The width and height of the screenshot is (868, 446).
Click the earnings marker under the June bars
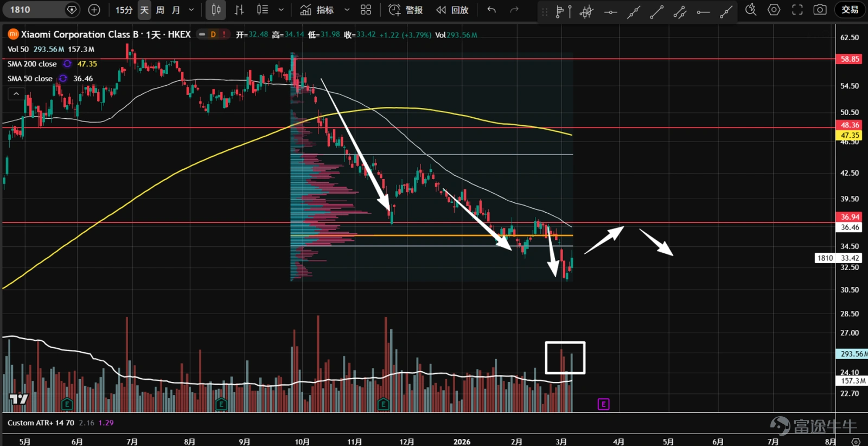coord(67,404)
